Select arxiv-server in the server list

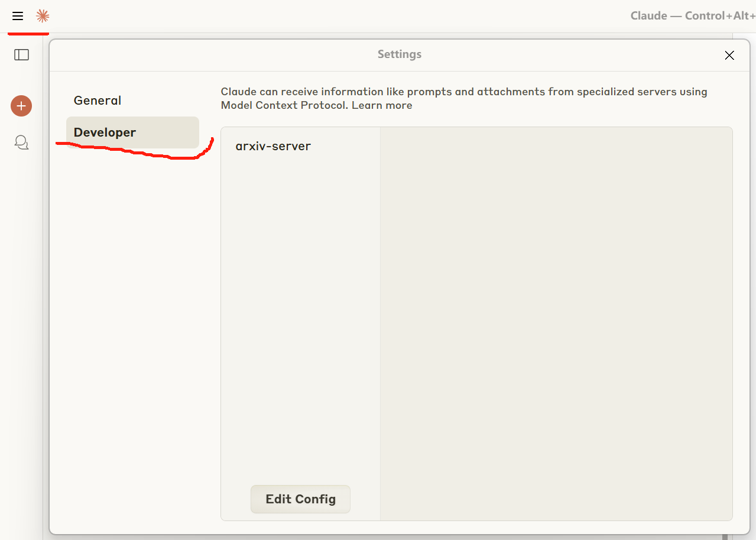coord(273,146)
